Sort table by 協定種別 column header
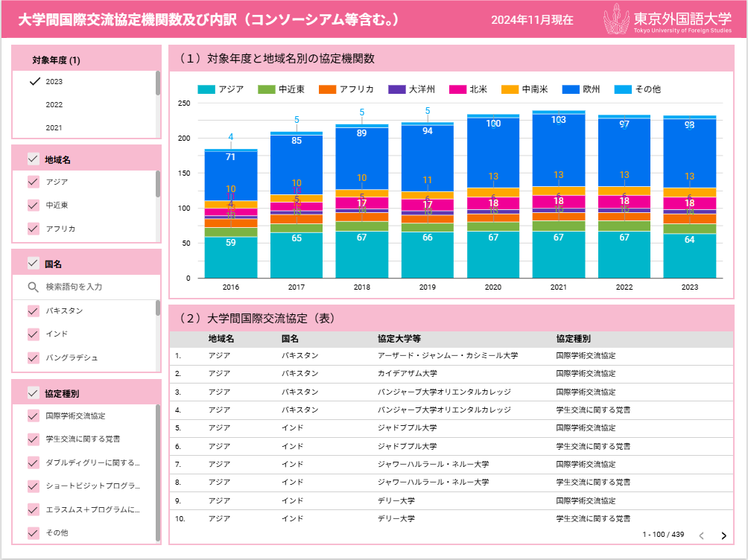Viewport: 748px width, 560px height. tap(574, 338)
